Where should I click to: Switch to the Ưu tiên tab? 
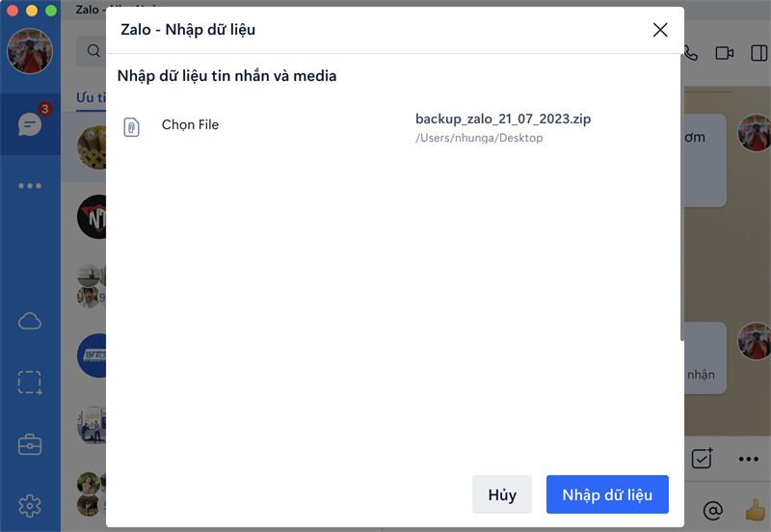click(91, 97)
